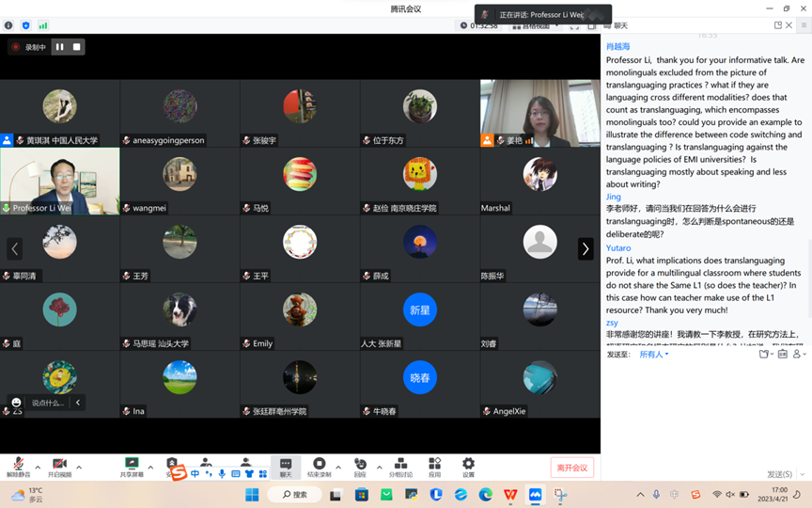Screen dimensions: 812x508
Task: Click the chat message input area
Action: (706, 415)
